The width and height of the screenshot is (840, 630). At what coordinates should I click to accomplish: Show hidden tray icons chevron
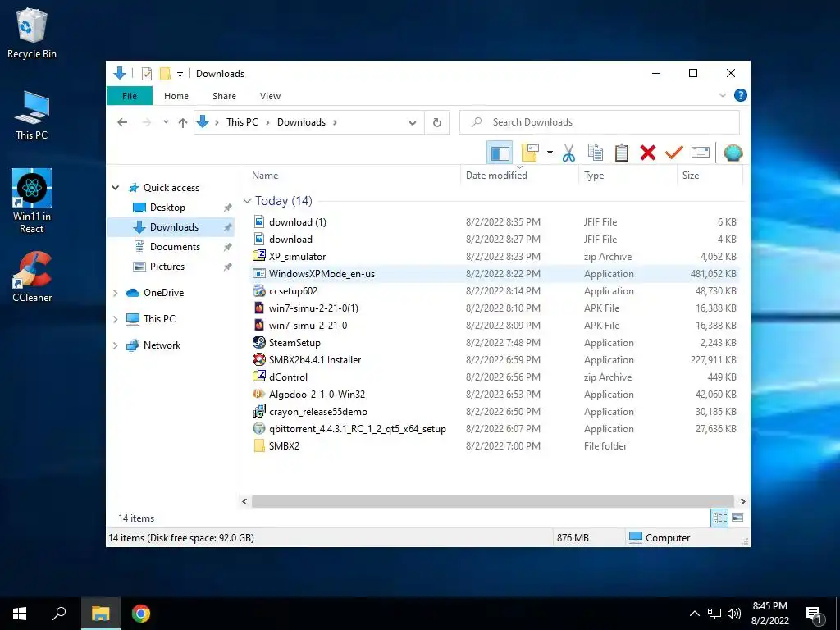[694, 614]
